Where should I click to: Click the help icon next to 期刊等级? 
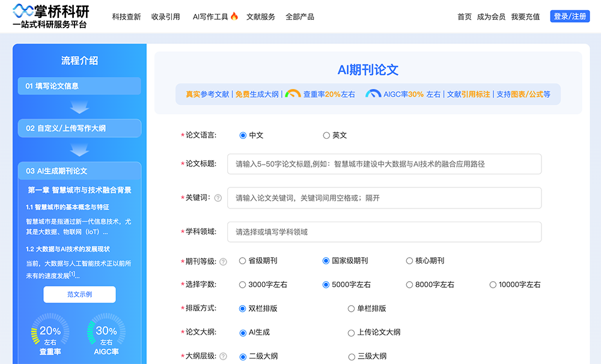[x=223, y=262]
